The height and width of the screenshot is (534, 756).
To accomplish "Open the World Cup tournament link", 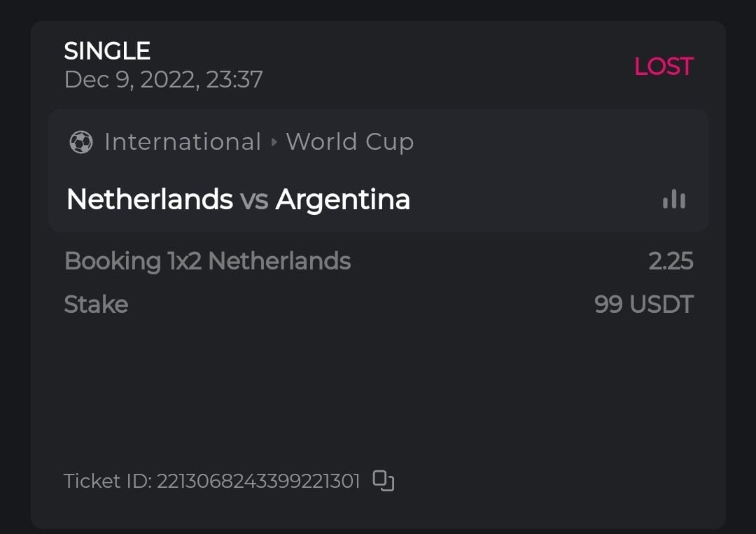I will (x=349, y=142).
